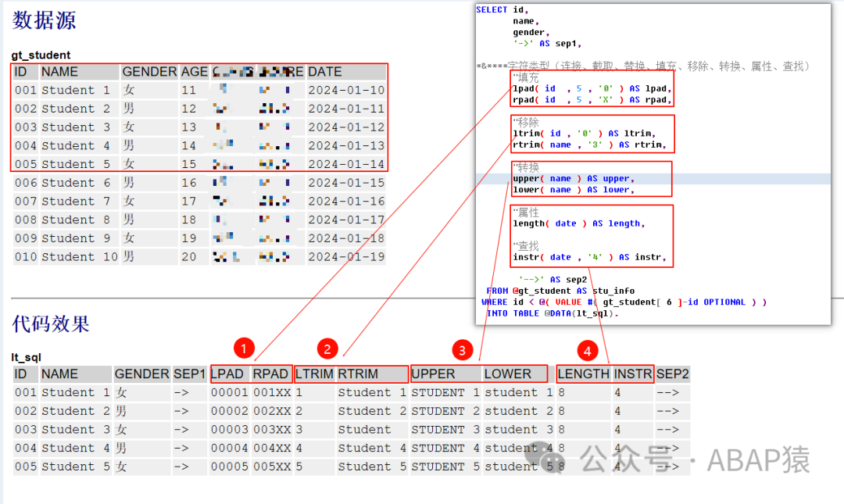The image size is (844, 504).
Task: Select RPAD value 004XX
Action: 273,448
